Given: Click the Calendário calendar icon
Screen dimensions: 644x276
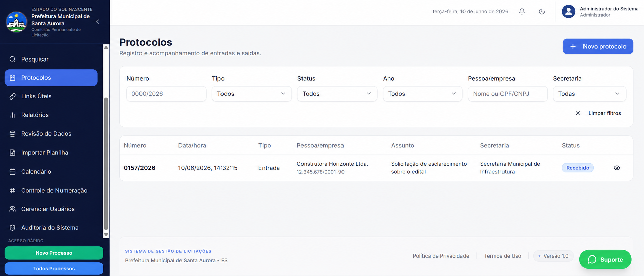Looking at the screenshot, I should point(13,172).
